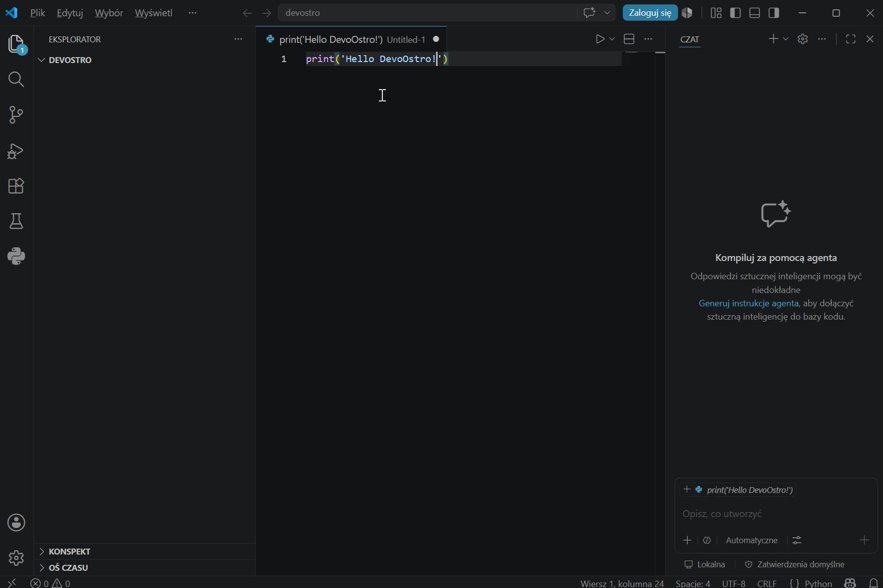Close the chat panel
Image resolution: width=883 pixels, height=588 pixels.
coord(870,39)
